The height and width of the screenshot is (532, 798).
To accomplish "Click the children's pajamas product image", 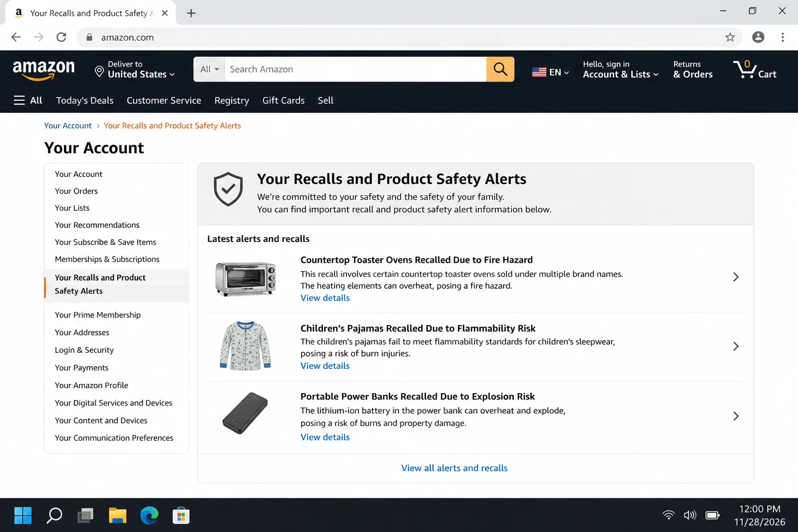I will (x=245, y=345).
